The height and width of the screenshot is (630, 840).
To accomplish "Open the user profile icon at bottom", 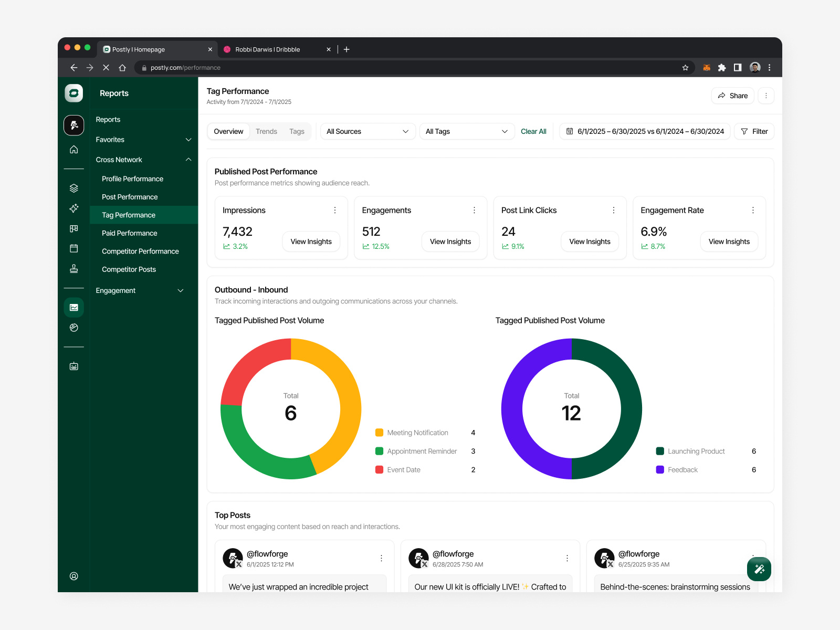I will point(74,576).
